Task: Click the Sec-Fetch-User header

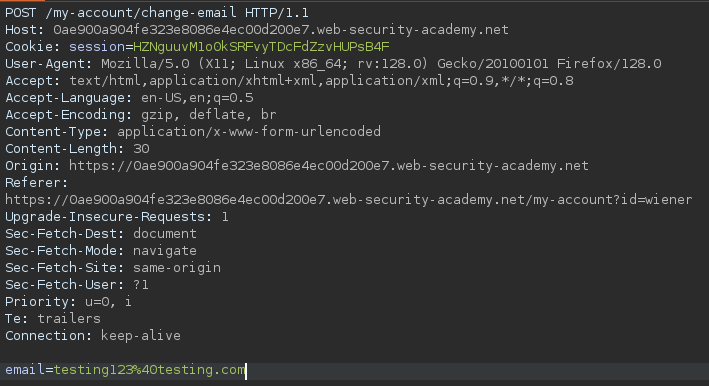Action: coord(77,285)
